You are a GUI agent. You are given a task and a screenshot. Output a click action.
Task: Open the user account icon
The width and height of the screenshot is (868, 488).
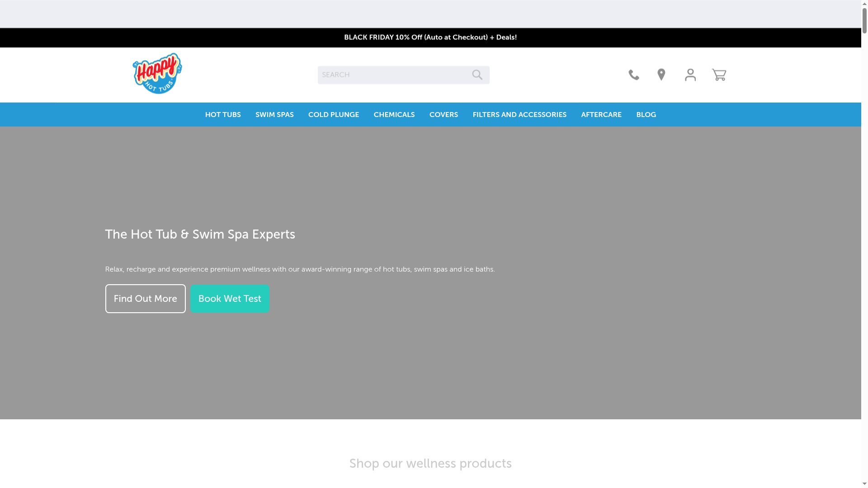(x=690, y=75)
